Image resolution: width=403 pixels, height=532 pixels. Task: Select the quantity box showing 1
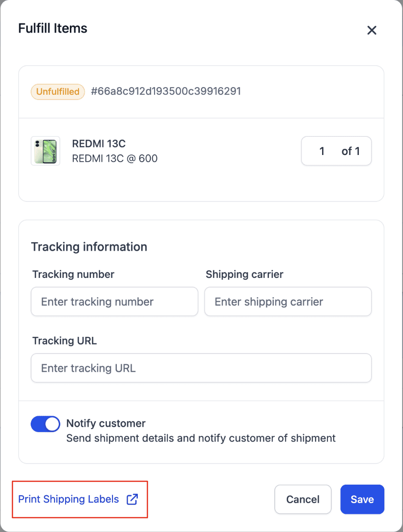(x=322, y=151)
